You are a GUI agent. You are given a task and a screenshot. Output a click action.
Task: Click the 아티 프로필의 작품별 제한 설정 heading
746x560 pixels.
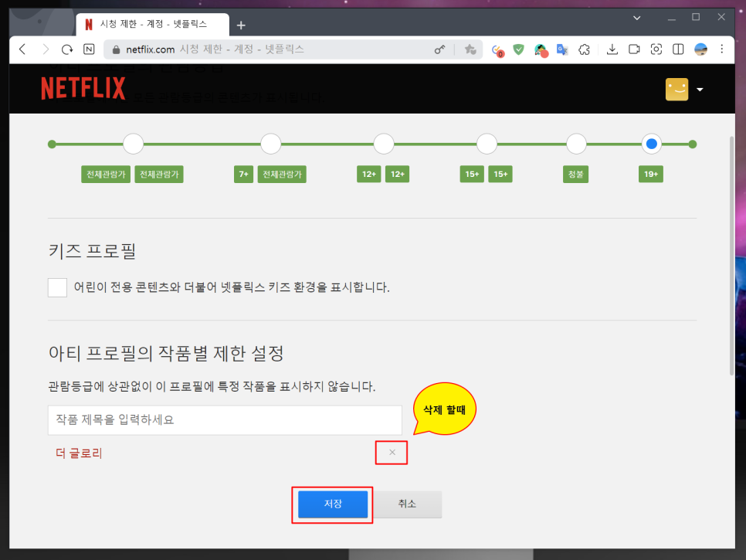point(166,353)
